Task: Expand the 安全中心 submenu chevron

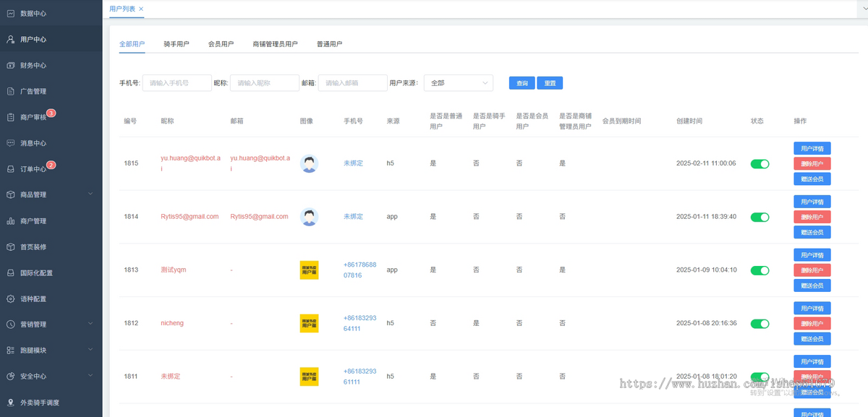Action: pos(90,376)
